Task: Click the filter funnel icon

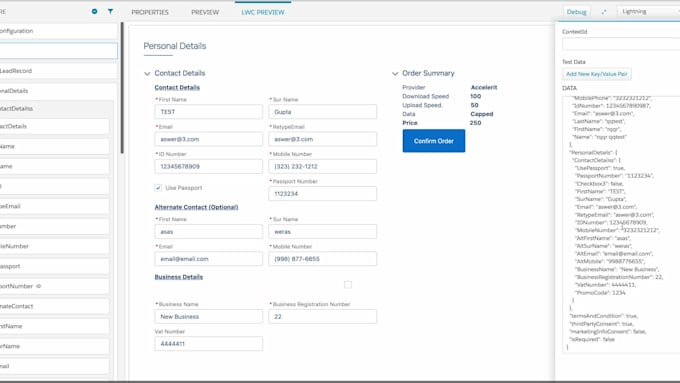Action: point(111,11)
